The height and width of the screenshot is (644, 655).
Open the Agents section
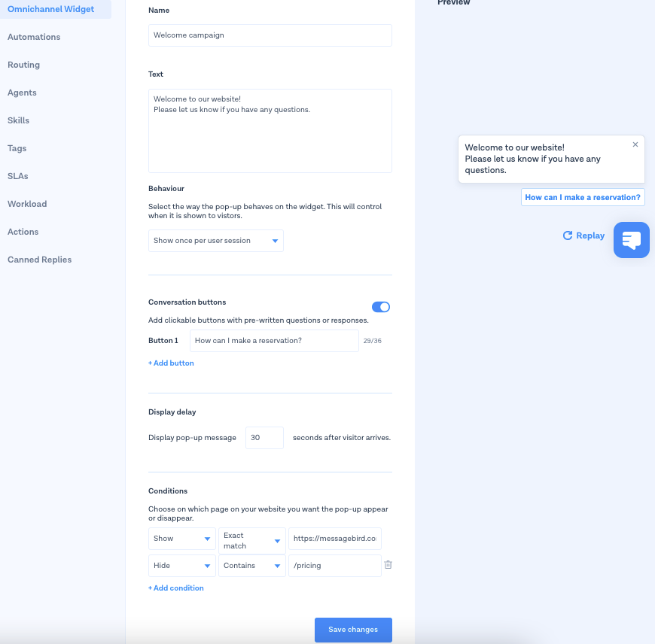click(x=22, y=93)
